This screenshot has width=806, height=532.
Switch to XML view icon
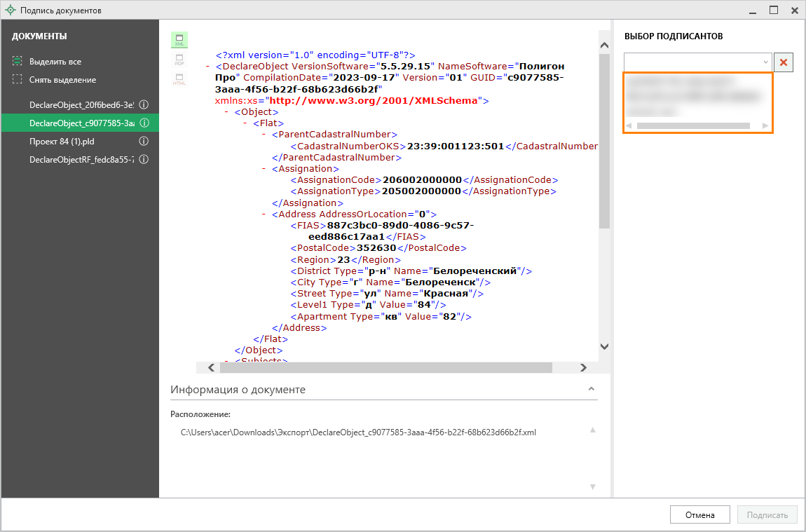tap(179, 39)
